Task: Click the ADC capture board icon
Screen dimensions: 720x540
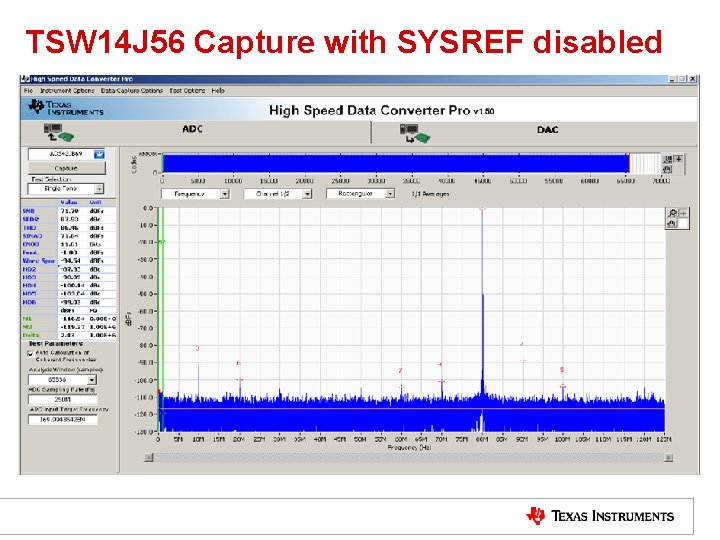Action: tap(58, 132)
